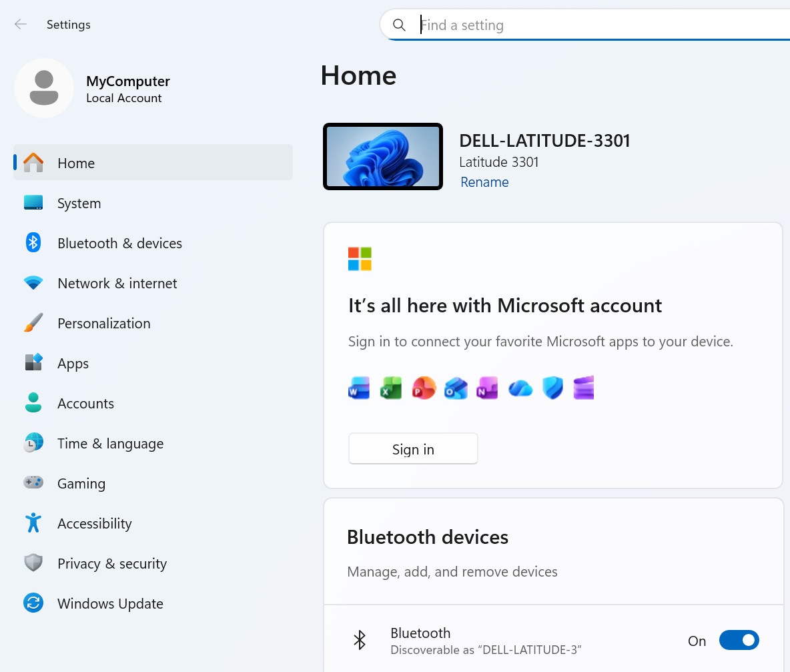Screen dimensions: 790x672
Task: Click the desktop wallpaper device thumbnail
Action: tap(383, 156)
